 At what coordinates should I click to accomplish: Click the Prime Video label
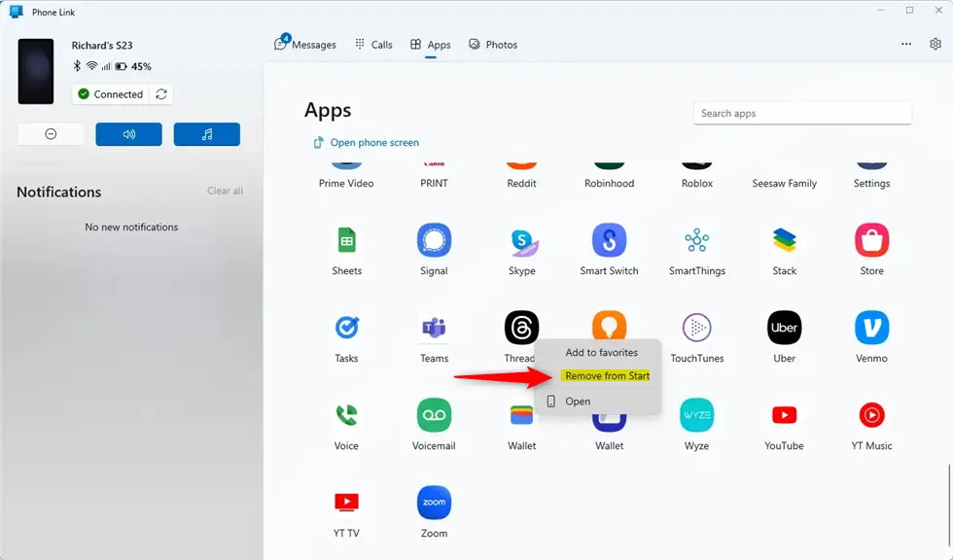coord(346,184)
